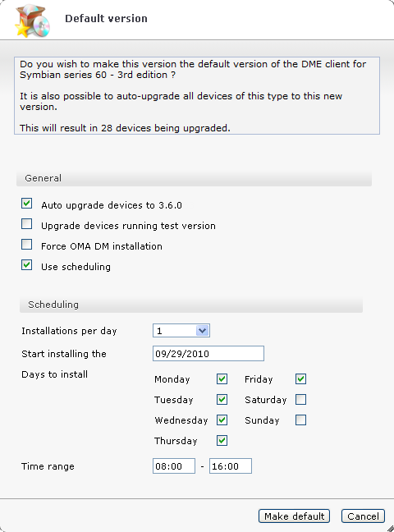Click the dialog resize grip corner
This screenshot has height=532, width=394.
pos(390,528)
